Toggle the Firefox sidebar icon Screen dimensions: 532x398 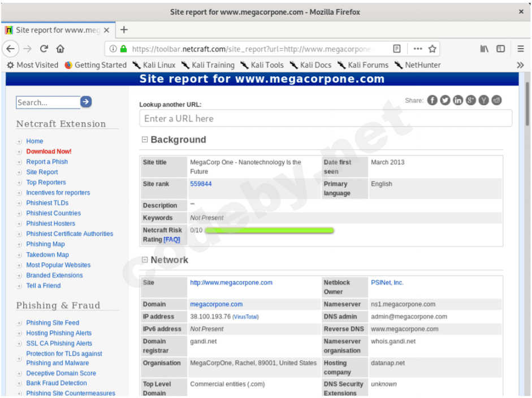[x=500, y=49]
